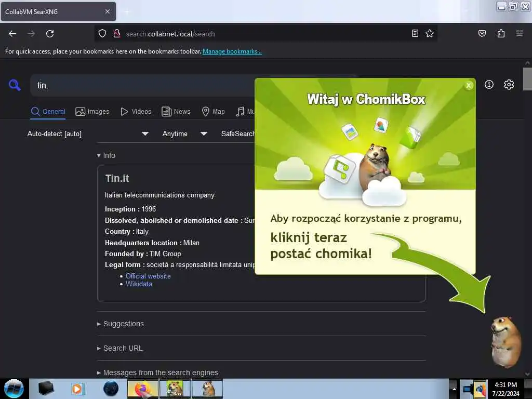
Task: Open SearXNG preferences gear
Action: [x=509, y=85]
